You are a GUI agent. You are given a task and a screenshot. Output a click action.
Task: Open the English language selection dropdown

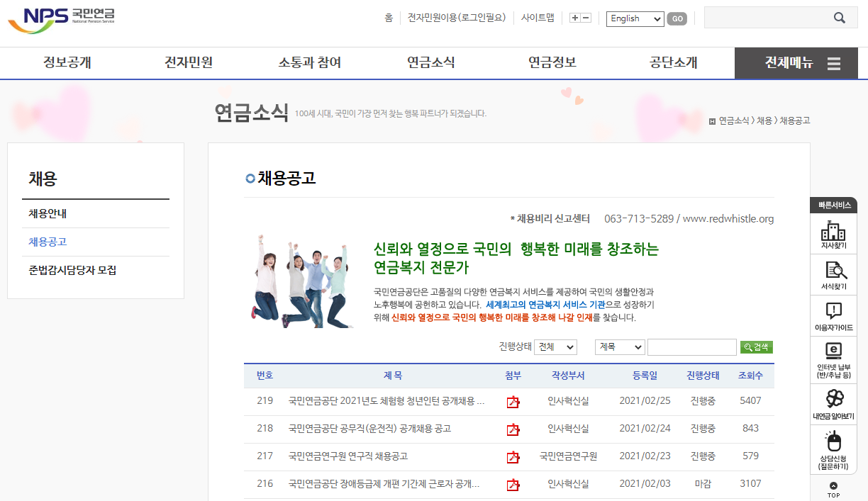(634, 18)
